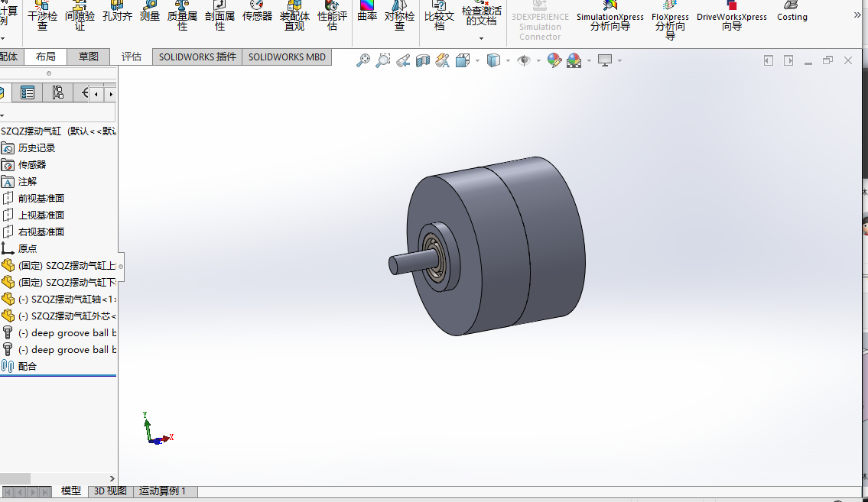Click the left panel tabs' left arrow
Image resolution: width=868 pixels, height=502 pixels.
[x=96, y=94]
